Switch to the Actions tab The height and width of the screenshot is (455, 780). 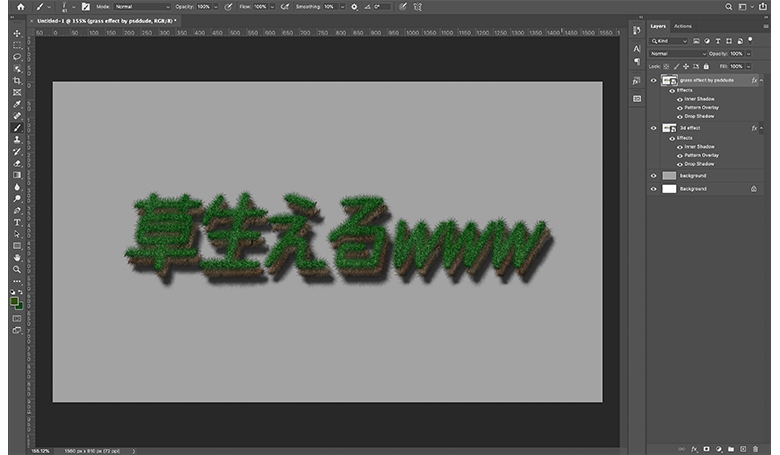pyautogui.click(x=683, y=26)
